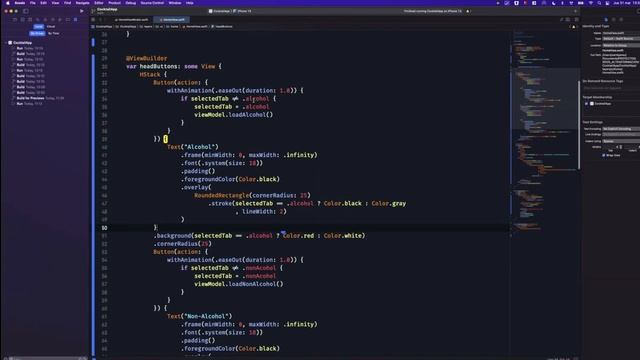Open the Source Control menu
The height and width of the screenshot is (360, 640).
[x=152, y=3]
